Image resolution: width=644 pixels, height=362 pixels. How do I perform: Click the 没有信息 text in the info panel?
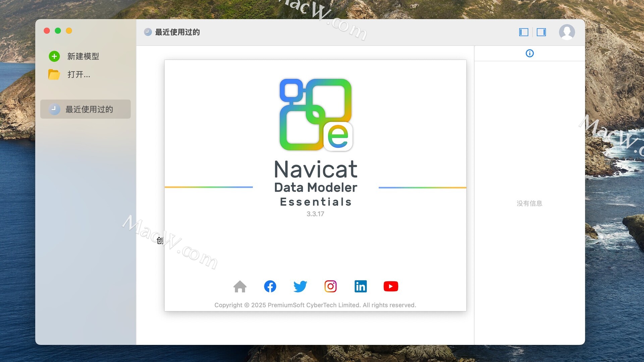[529, 203]
